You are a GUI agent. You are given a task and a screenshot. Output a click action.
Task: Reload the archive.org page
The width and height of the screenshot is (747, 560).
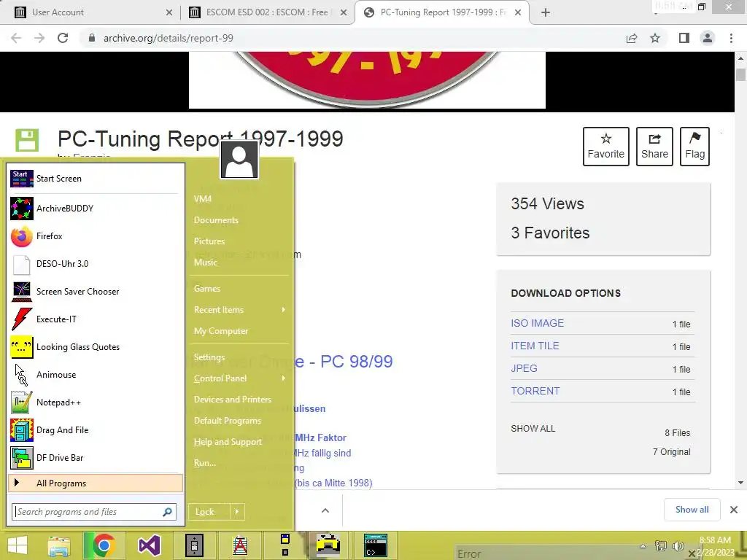point(63,38)
